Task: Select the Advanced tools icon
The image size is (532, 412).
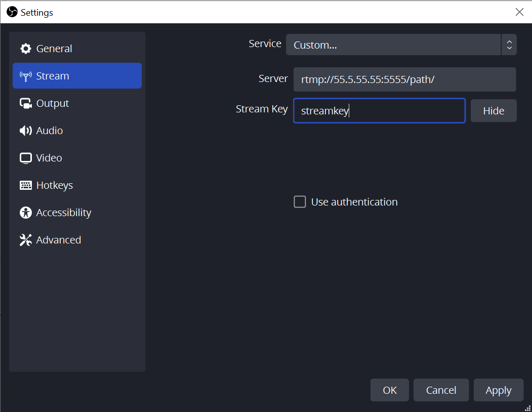Action: point(25,239)
